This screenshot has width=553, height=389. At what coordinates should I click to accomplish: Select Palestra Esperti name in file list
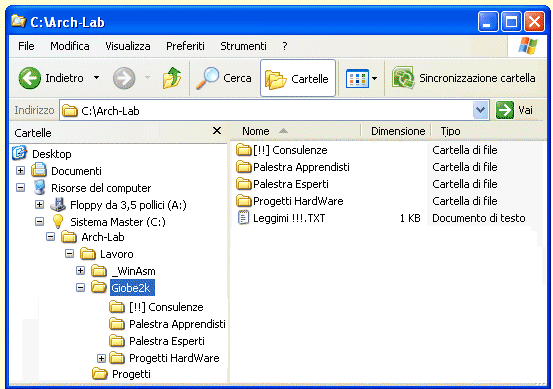[x=291, y=184]
